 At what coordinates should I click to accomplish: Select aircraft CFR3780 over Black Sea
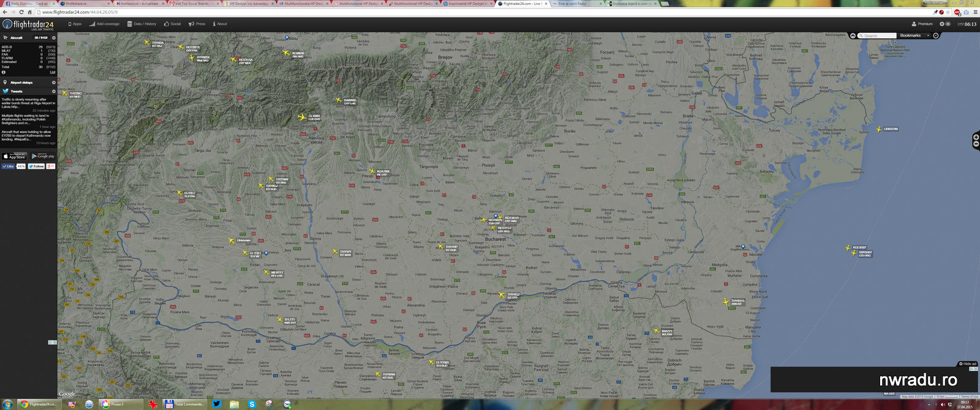pyautogui.click(x=879, y=129)
